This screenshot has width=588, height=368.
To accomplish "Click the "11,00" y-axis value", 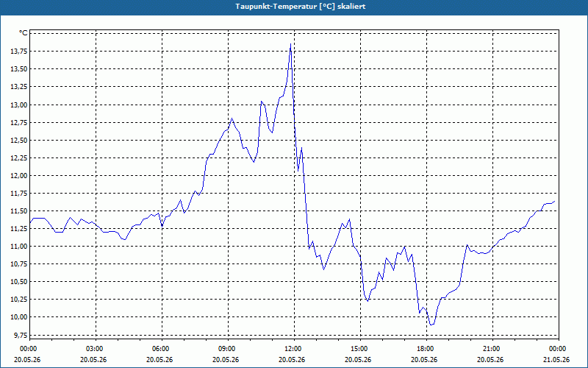I will click(19, 246).
